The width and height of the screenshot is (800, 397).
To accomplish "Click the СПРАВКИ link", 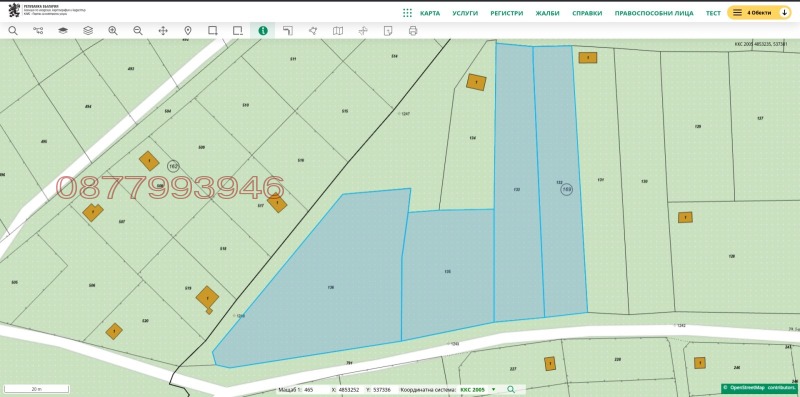I will click(587, 13).
